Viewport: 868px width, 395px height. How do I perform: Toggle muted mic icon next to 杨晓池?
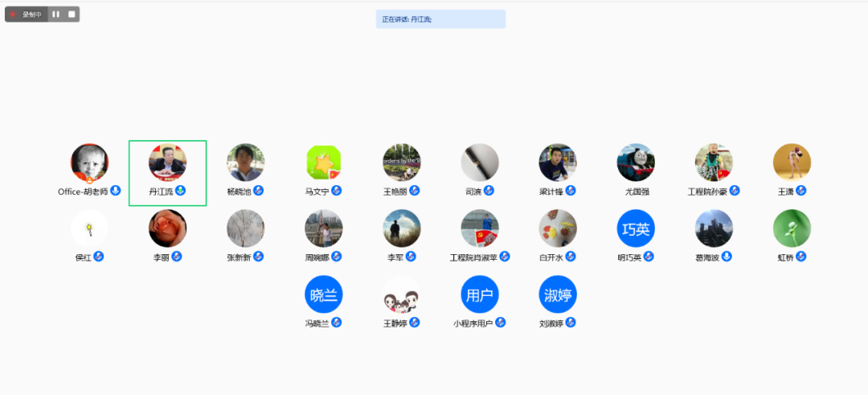(x=259, y=191)
